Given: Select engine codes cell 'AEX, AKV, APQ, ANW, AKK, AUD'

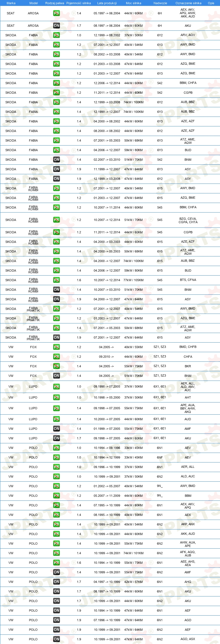Looking at the screenshot, I should pos(188,13).
